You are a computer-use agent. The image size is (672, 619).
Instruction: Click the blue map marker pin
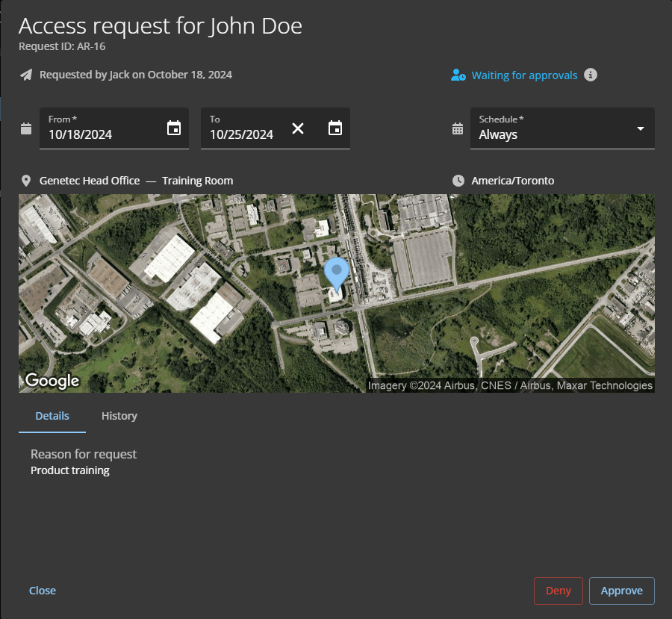(337, 276)
